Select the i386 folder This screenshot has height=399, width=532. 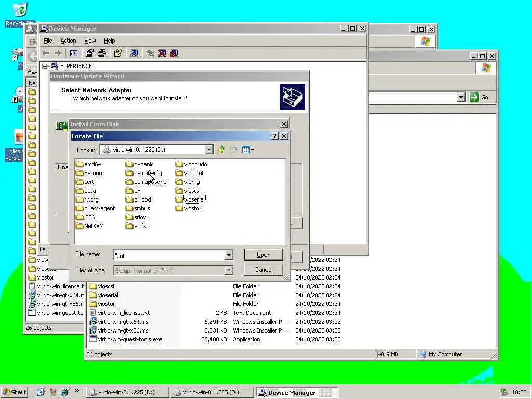point(86,217)
